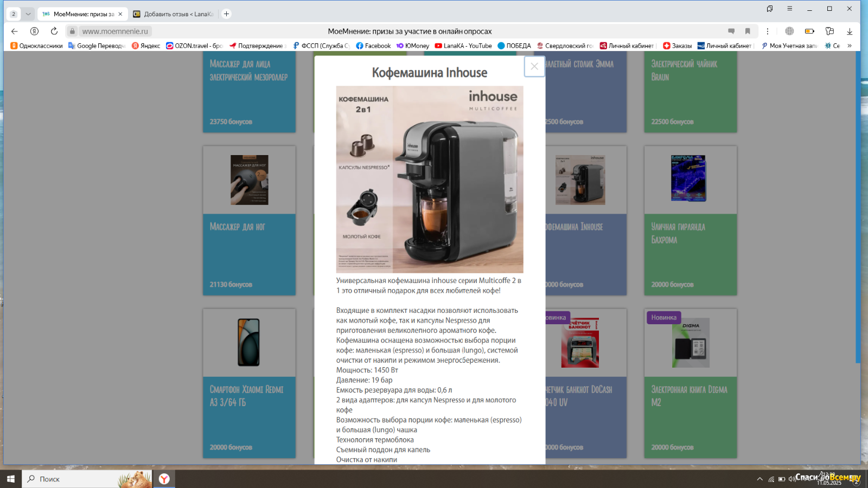Expand hidden bookmarks with double chevron
The image size is (868, 488).
click(x=850, y=46)
